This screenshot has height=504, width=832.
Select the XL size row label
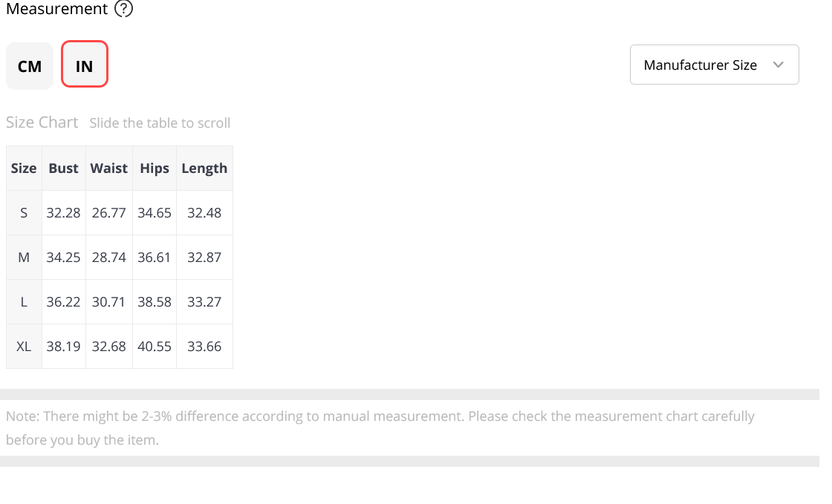pyautogui.click(x=24, y=346)
